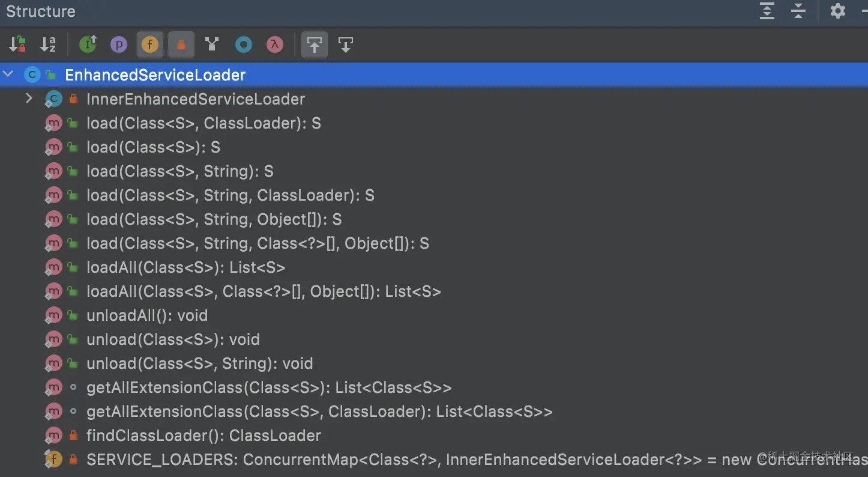Open Structure panel gear settings
The image size is (868, 477).
pos(837,11)
